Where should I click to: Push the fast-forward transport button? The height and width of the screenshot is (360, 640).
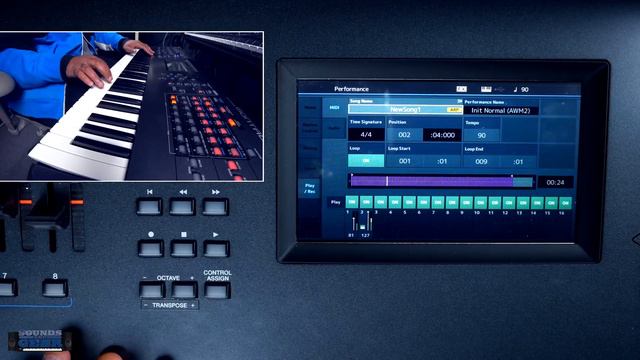pyautogui.click(x=216, y=207)
